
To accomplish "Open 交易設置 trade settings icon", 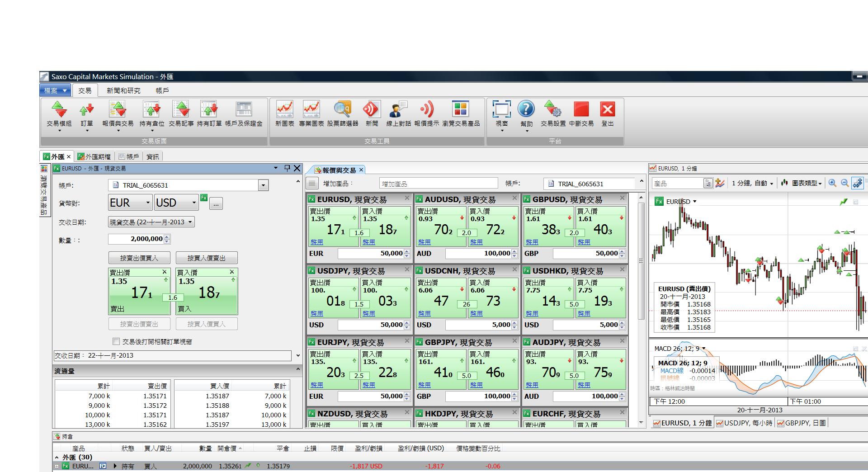I will tap(553, 114).
